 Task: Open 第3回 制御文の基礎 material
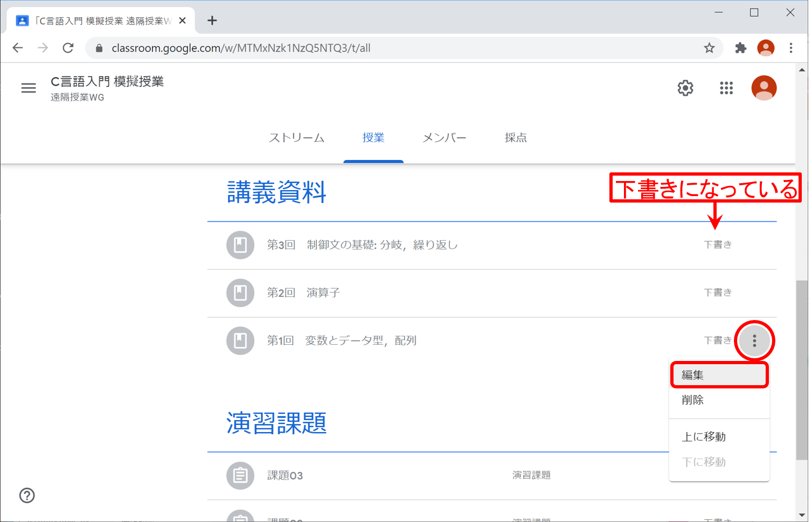click(x=362, y=245)
